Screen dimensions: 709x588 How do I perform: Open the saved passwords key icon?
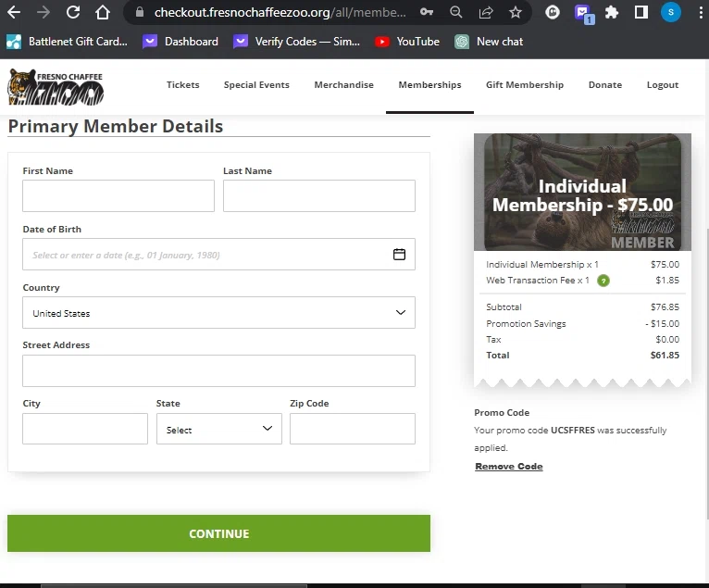[427, 12]
